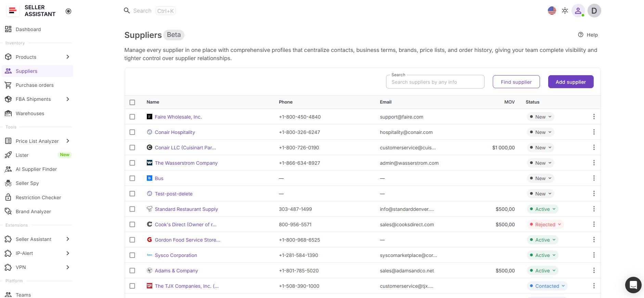
Task: Click support@faire.com email cell
Action: pyautogui.click(x=401, y=117)
